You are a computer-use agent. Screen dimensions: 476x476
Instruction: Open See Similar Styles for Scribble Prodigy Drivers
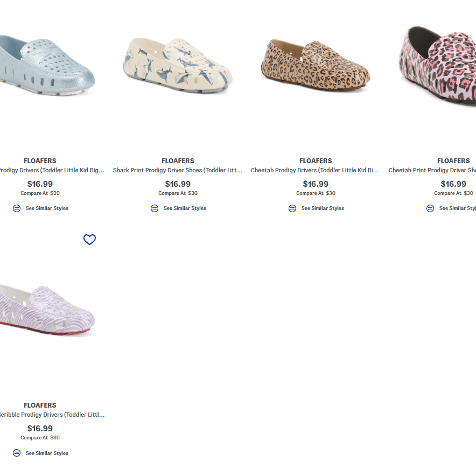pos(47,453)
